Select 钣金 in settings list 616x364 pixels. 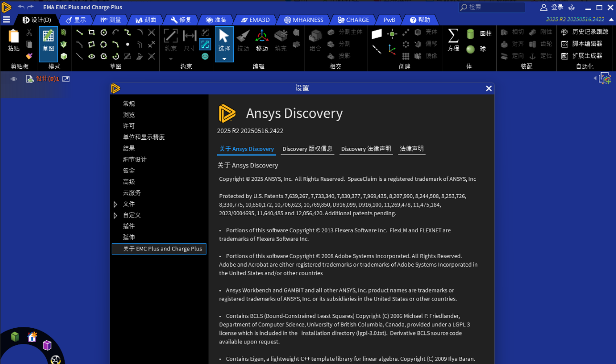tap(129, 170)
